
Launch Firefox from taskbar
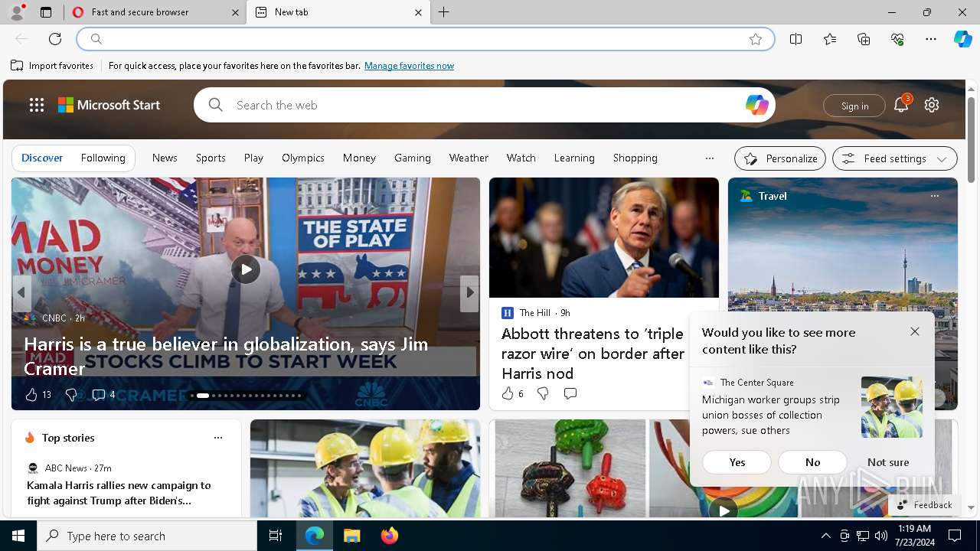tap(390, 536)
